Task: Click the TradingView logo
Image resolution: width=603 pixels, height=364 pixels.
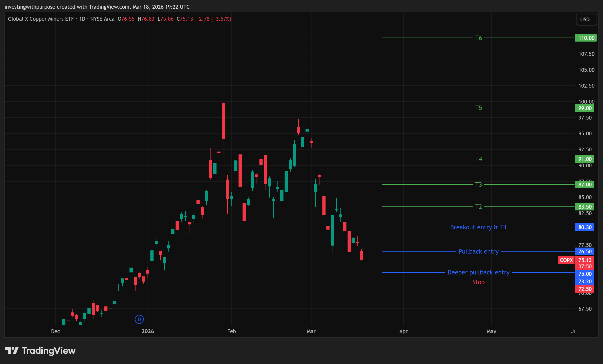Action: [40, 351]
